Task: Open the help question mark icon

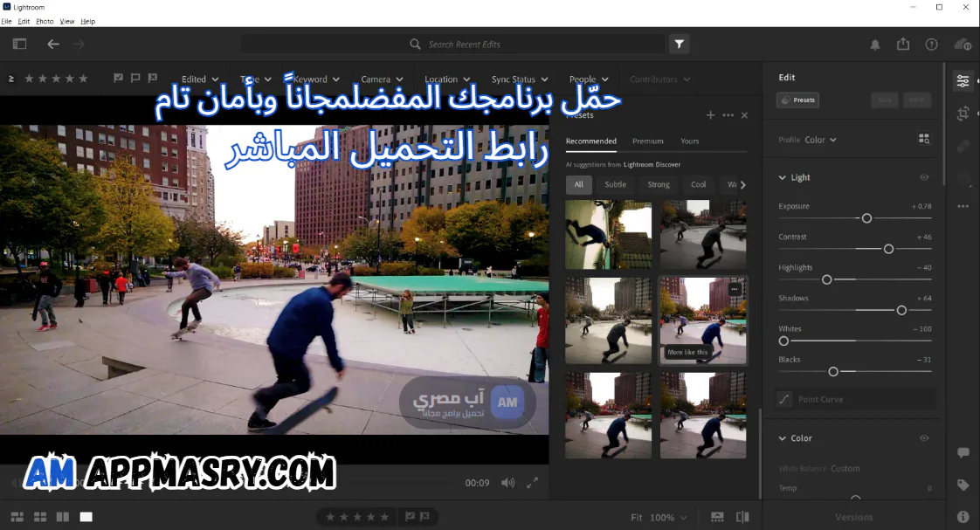Action: (931, 45)
